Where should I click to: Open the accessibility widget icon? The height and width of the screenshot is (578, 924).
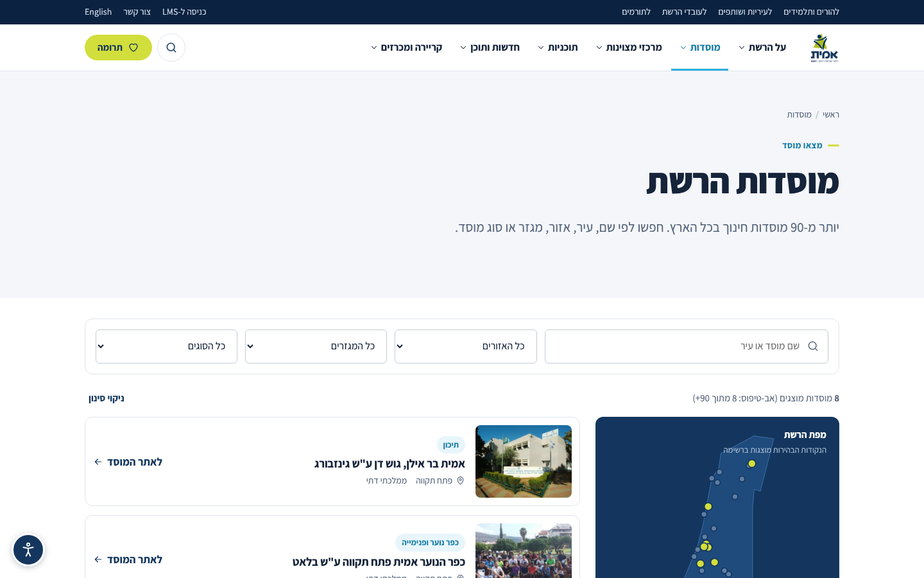pos(28,550)
